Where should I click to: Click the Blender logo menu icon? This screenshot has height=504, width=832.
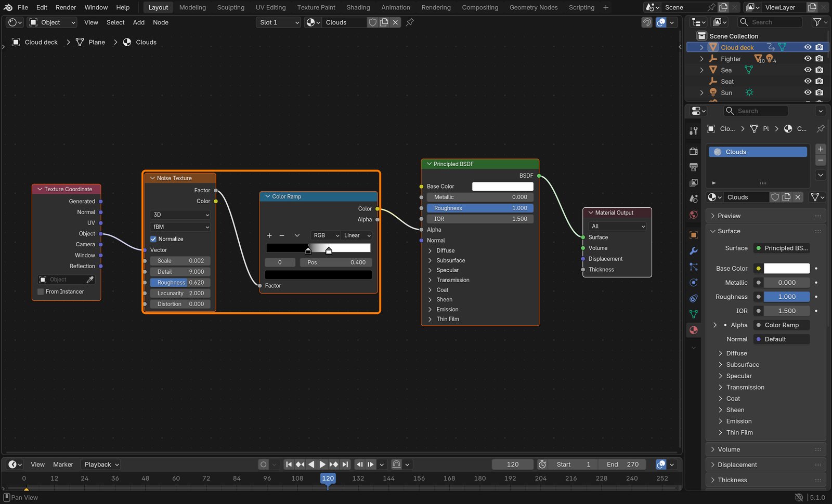(8, 7)
